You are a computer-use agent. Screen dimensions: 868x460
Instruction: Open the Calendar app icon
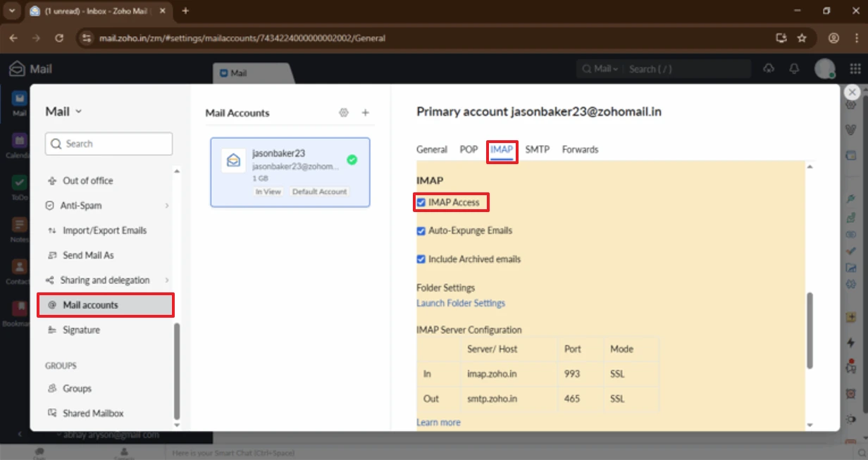point(20,142)
